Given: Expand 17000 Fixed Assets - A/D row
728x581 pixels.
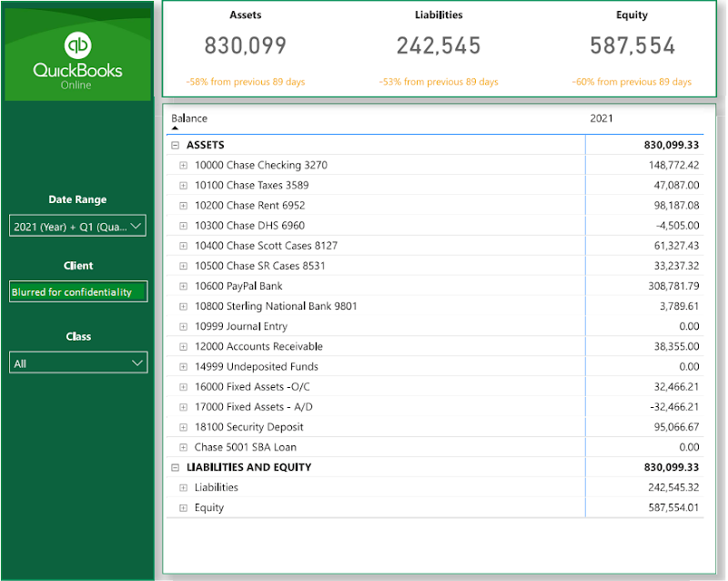Looking at the screenshot, I should (184, 407).
